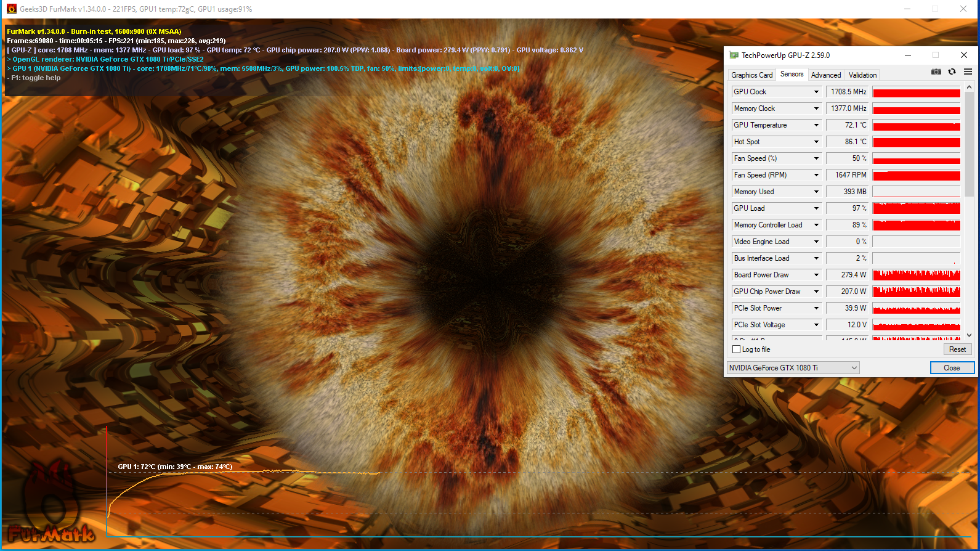The image size is (980, 551).
Task: Open the Fan Speed (RPM) dropdown
Action: click(x=816, y=175)
